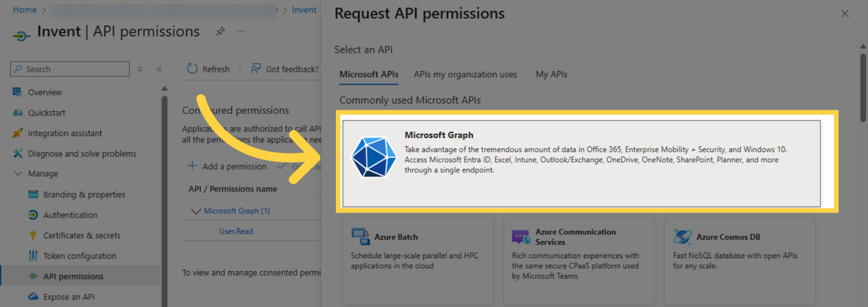Click the Request API permissions panel scrollbar
Image resolution: width=868 pixels, height=307 pixels.
863,87
